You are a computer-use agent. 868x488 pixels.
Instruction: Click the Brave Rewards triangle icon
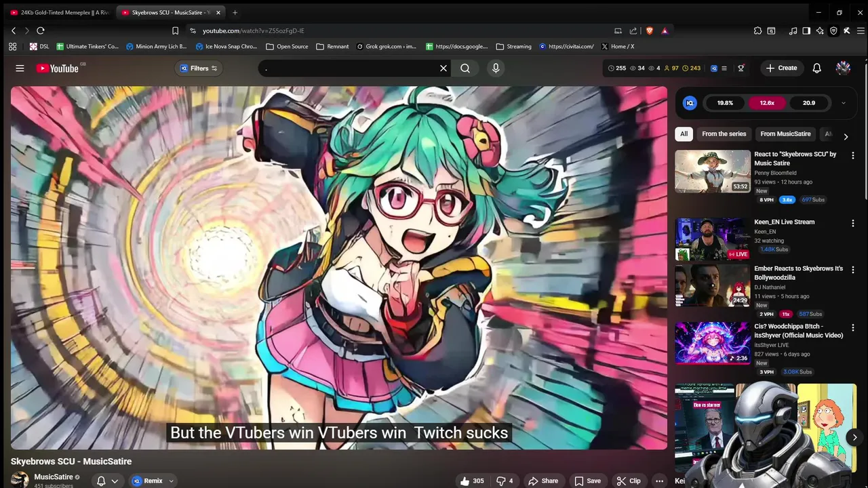tap(665, 30)
